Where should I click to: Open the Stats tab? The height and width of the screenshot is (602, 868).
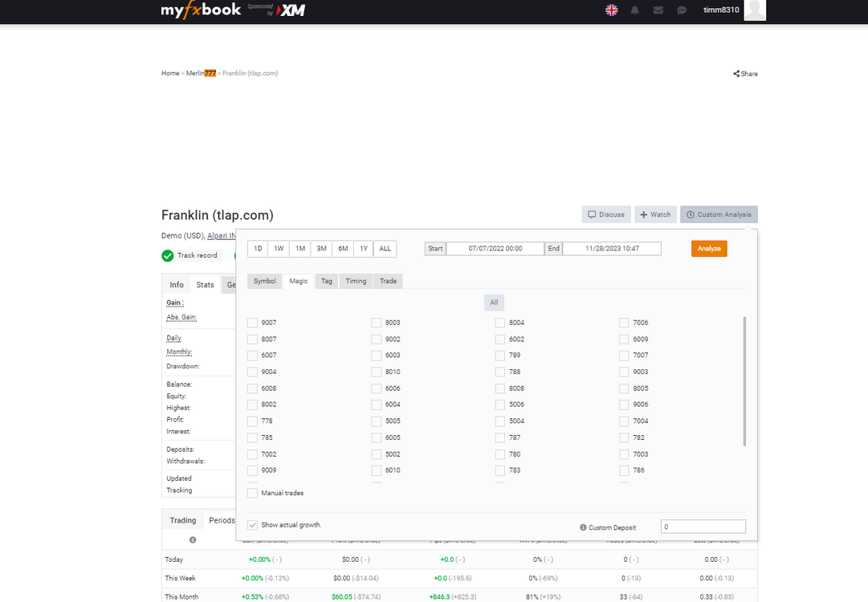tap(205, 284)
